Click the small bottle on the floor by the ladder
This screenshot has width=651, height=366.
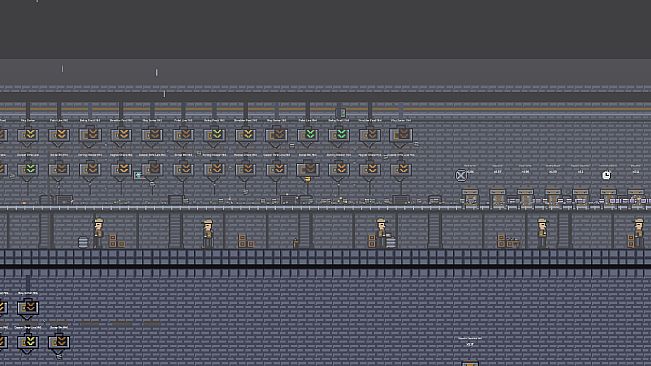[x=295, y=243]
